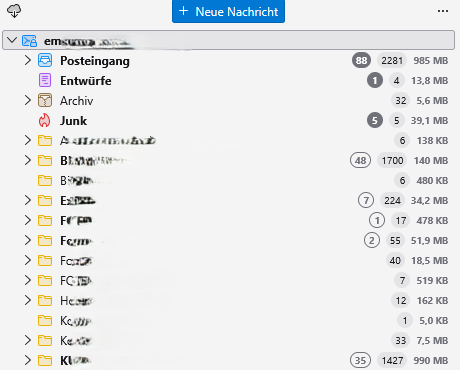Expand the folder sized 51,9 MB
The width and height of the screenshot is (460, 370).
28,240
